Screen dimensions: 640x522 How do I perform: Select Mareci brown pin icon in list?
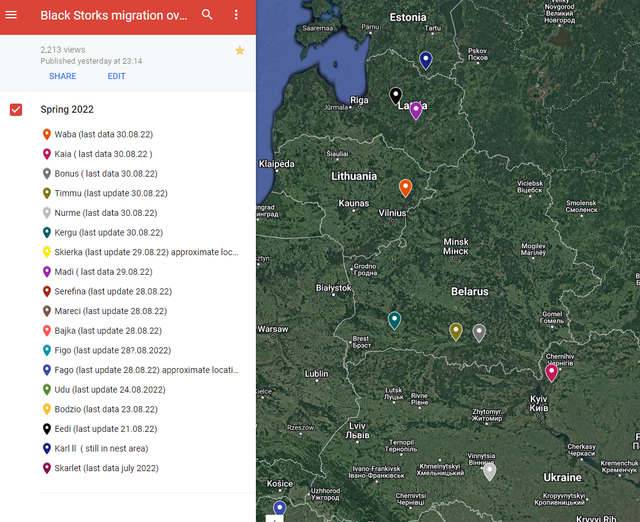[47, 311]
